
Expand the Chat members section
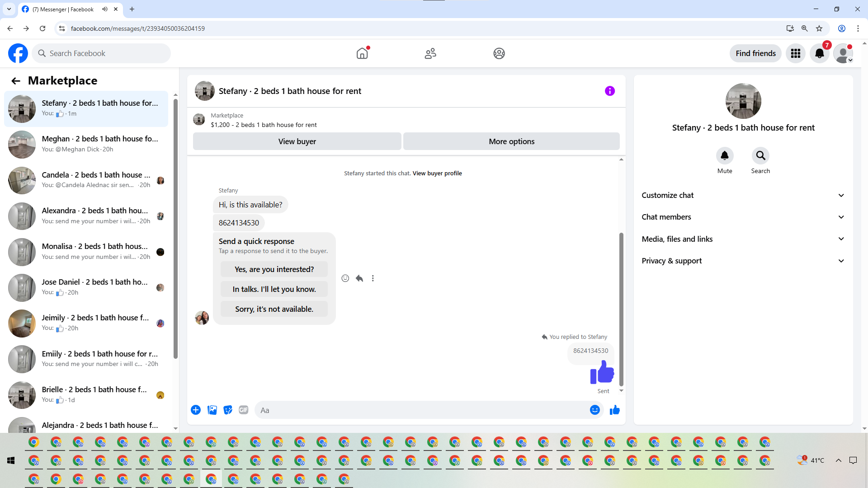[743, 217]
